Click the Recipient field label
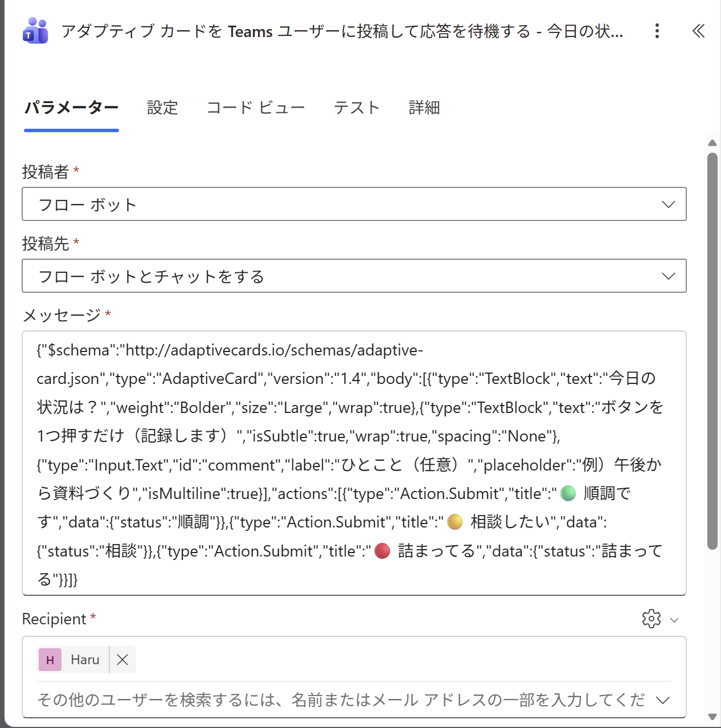Screen dimensions: 721x728 (54, 619)
